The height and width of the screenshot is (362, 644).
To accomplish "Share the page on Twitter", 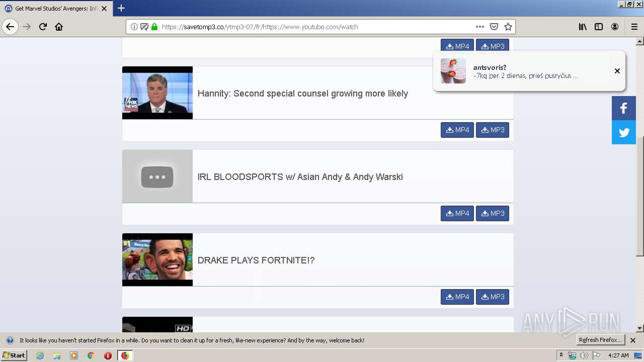I will (x=624, y=132).
